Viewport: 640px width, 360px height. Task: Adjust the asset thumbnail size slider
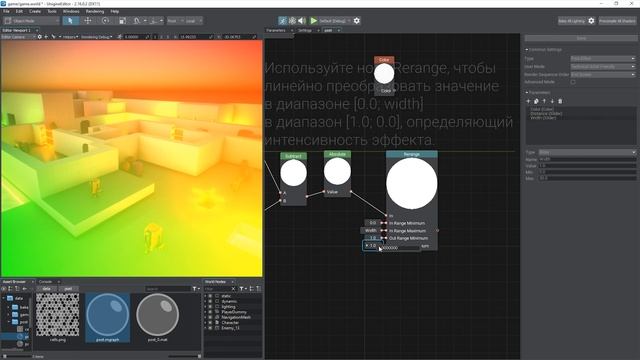pyautogui.click(x=184, y=356)
